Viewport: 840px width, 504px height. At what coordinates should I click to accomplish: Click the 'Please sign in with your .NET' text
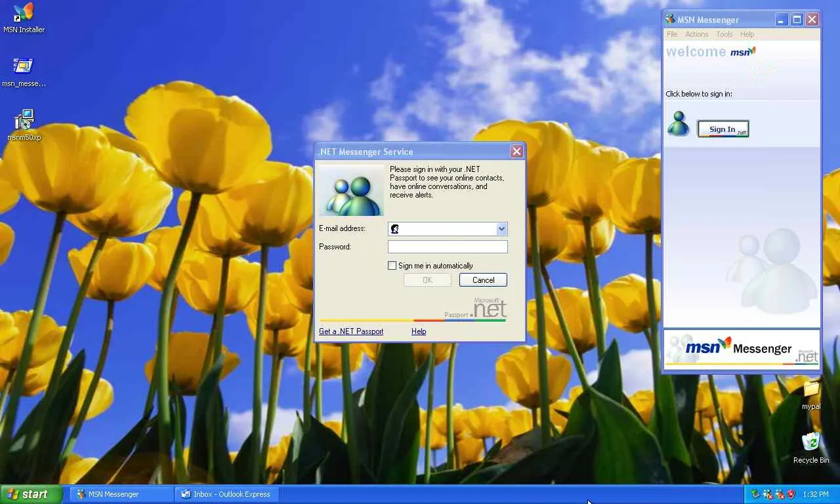435,169
